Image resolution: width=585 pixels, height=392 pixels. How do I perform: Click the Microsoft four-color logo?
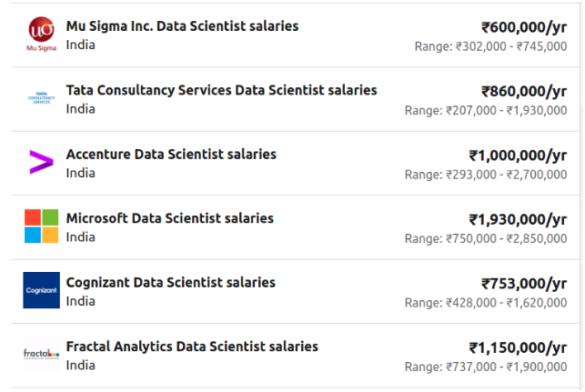41,226
